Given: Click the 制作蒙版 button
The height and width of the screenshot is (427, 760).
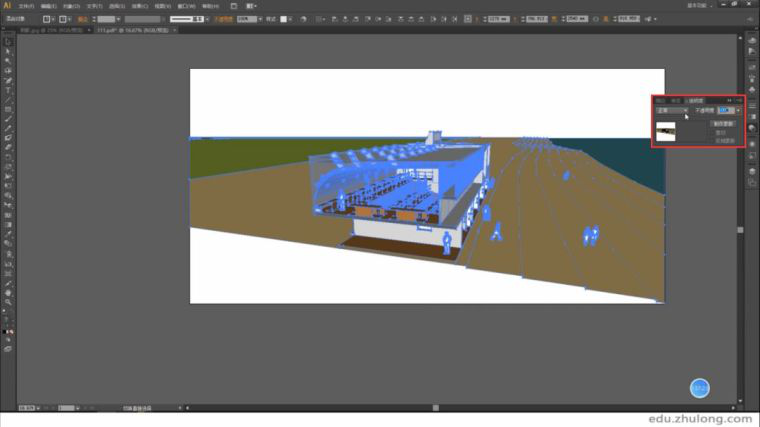Looking at the screenshot, I should (x=723, y=123).
